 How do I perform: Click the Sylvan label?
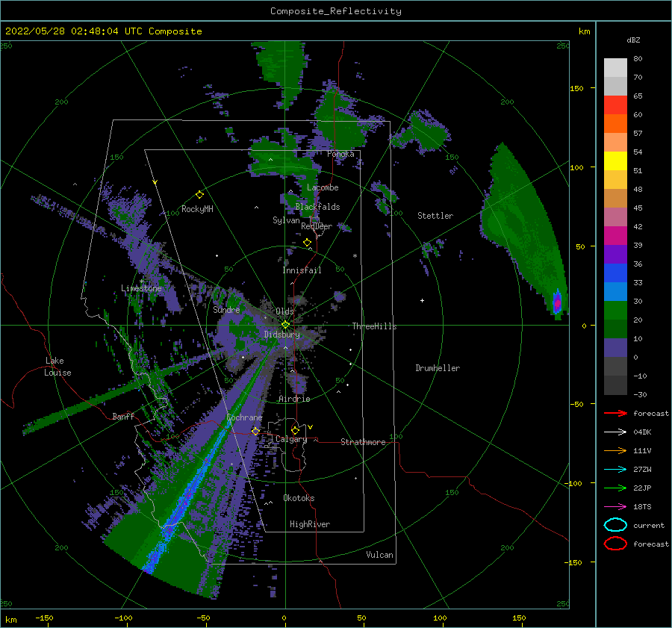[286, 220]
